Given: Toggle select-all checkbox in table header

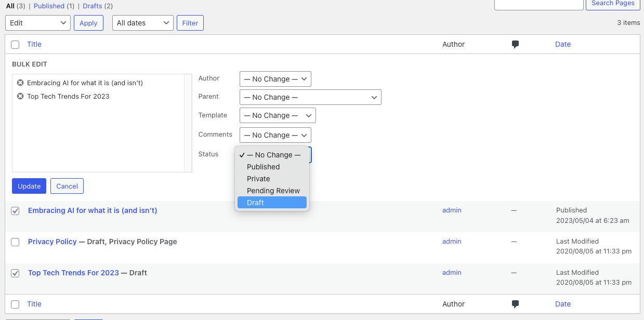Looking at the screenshot, I should (x=15, y=45).
